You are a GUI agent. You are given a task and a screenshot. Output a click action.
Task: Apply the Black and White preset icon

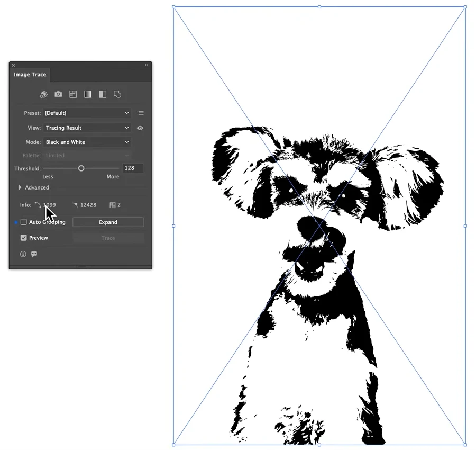103,94
